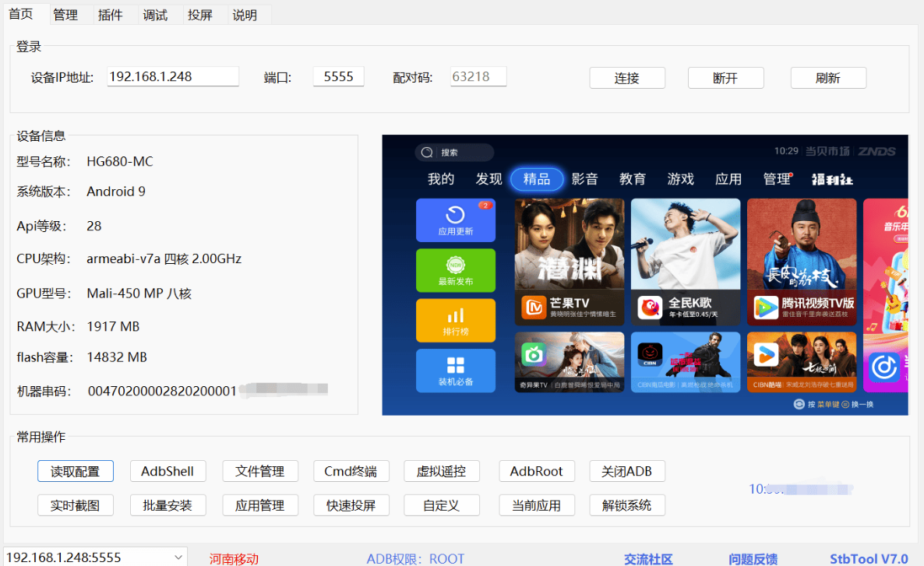Viewport: 924px width, 566px height.
Task: Switch to the 管理 tab
Action: (x=66, y=14)
